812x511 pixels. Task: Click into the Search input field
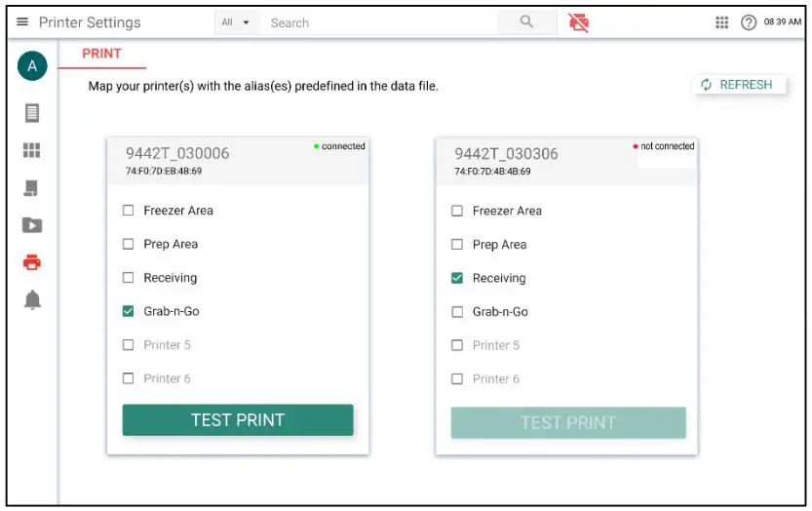pos(380,22)
